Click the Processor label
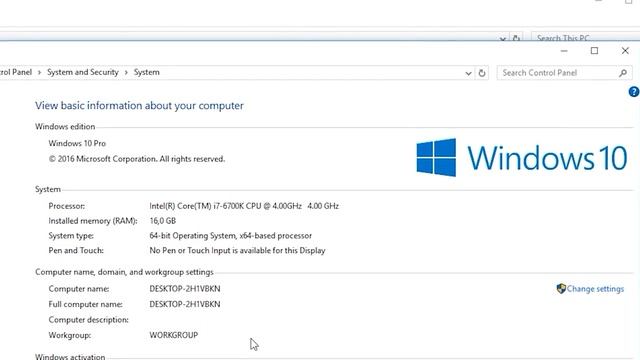Screen dimensions: 640x360 coord(67,206)
